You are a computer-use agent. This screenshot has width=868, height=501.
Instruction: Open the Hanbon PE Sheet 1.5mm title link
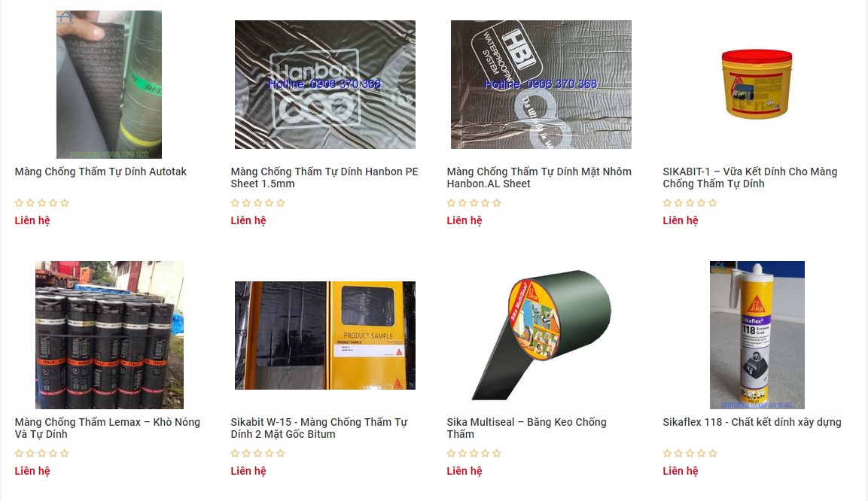coord(324,178)
